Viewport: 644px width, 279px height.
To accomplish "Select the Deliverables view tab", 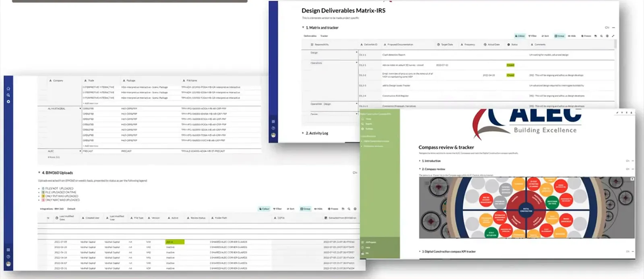I will click(x=310, y=36).
